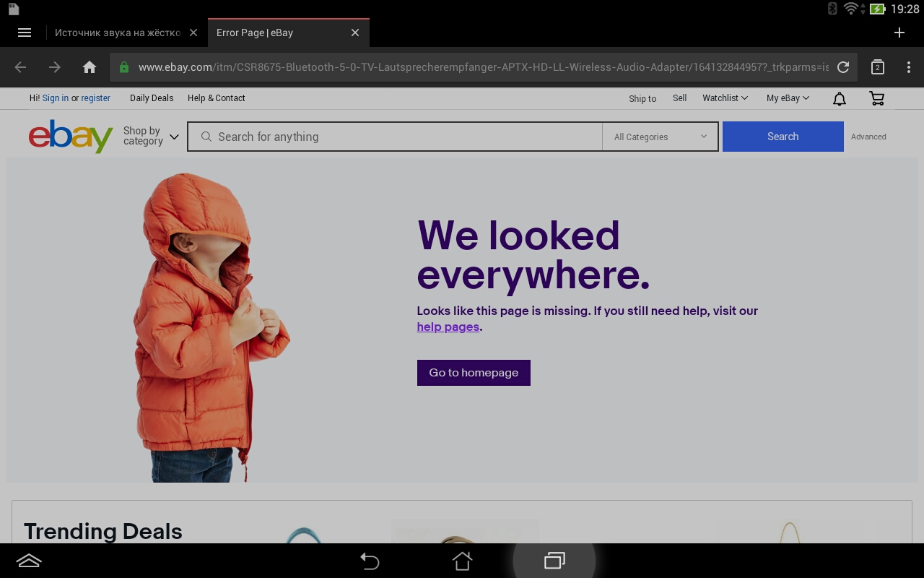The height and width of the screenshot is (578, 924).
Task: Expand the bottom-left up-arrow panel
Action: click(29, 561)
